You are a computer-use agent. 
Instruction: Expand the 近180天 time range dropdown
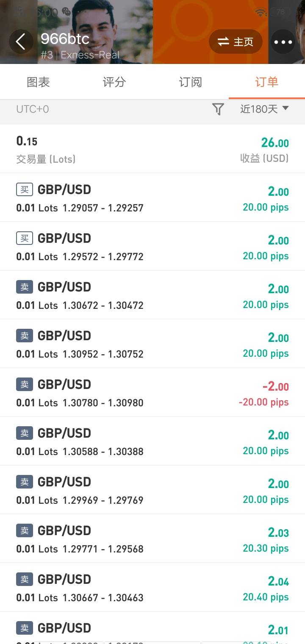(264, 109)
